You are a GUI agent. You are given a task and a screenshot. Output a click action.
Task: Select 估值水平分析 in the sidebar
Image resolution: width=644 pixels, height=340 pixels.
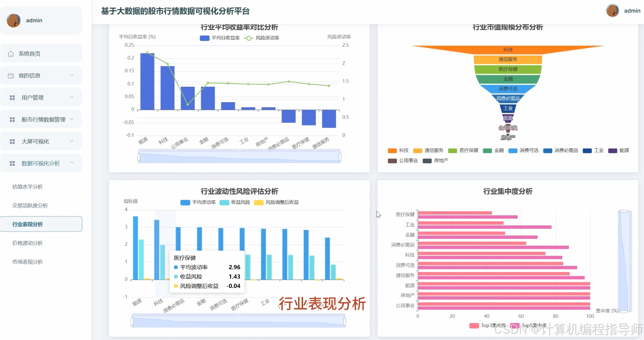[28, 186]
